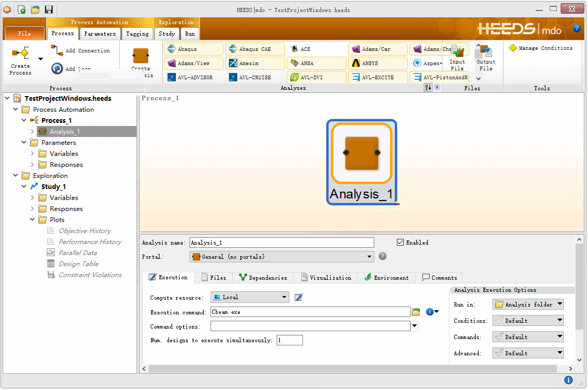Switch to the Study ribbon tab

click(x=167, y=34)
